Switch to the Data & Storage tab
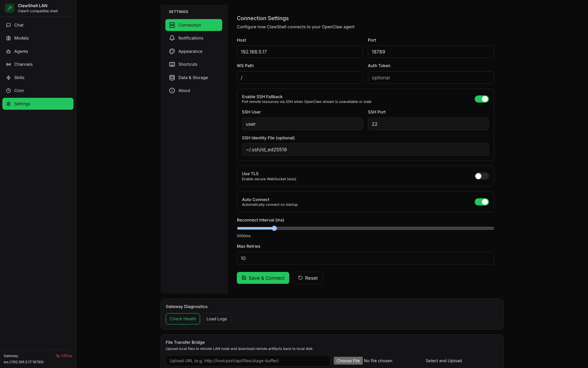588x368 pixels. (x=193, y=77)
